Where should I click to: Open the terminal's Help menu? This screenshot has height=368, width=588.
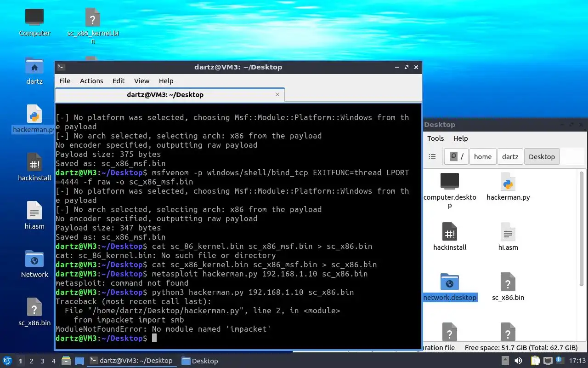(166, 80)
